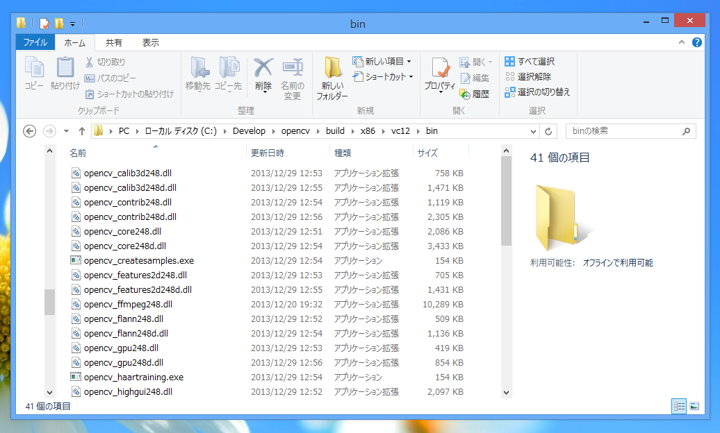Click the address bar refresh icon

548,131
